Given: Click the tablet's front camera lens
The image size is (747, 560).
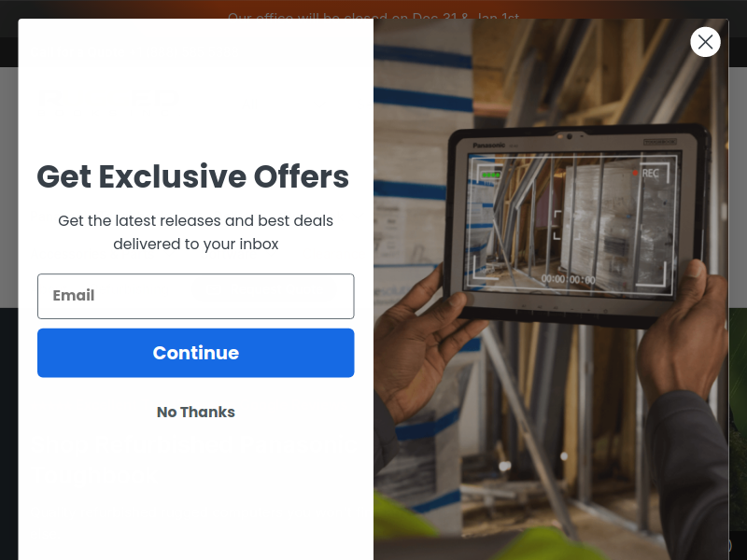Looking at the screenshot, I should tap(570, 136).
